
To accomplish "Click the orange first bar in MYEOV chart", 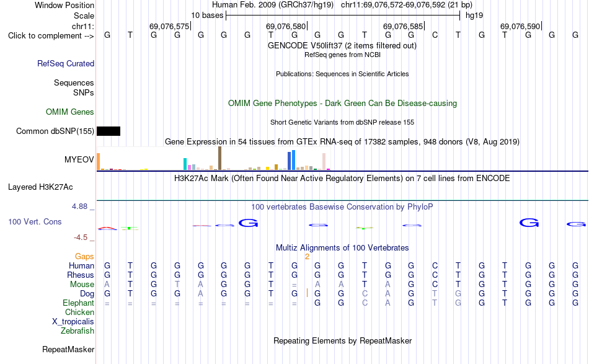I will coord(99,161).
